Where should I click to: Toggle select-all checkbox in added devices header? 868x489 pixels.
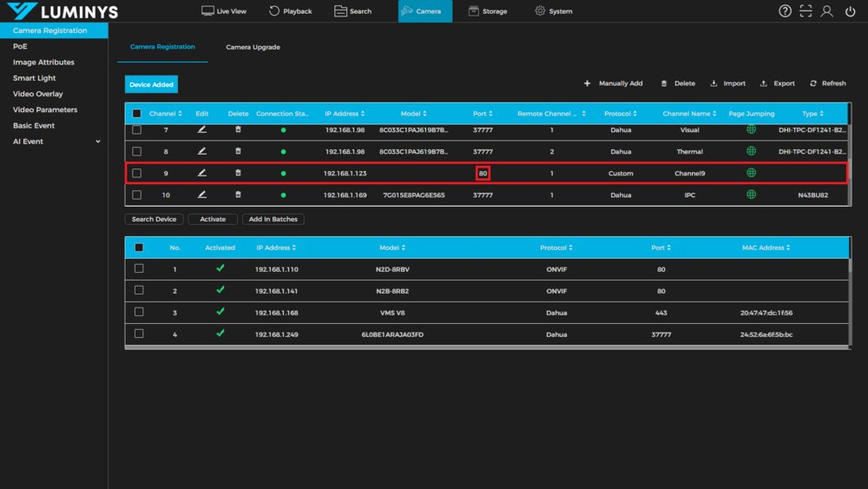tap(137, 113)
